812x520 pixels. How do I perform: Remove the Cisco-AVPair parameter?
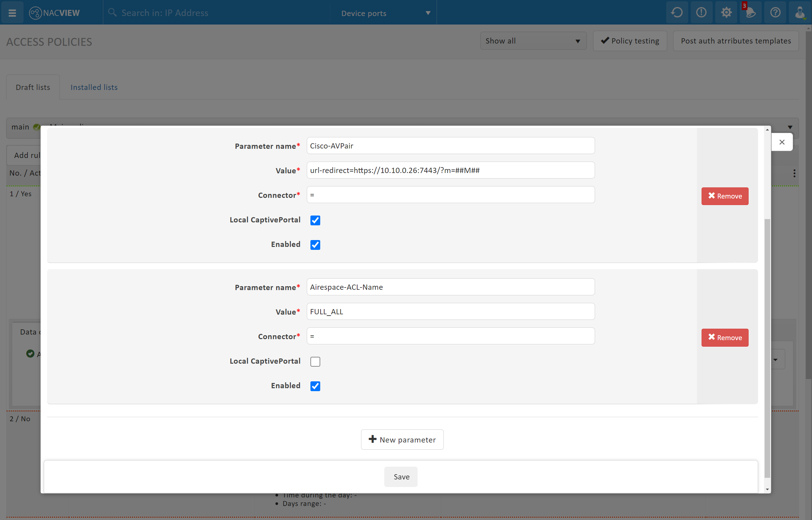(x=725, y=196)
